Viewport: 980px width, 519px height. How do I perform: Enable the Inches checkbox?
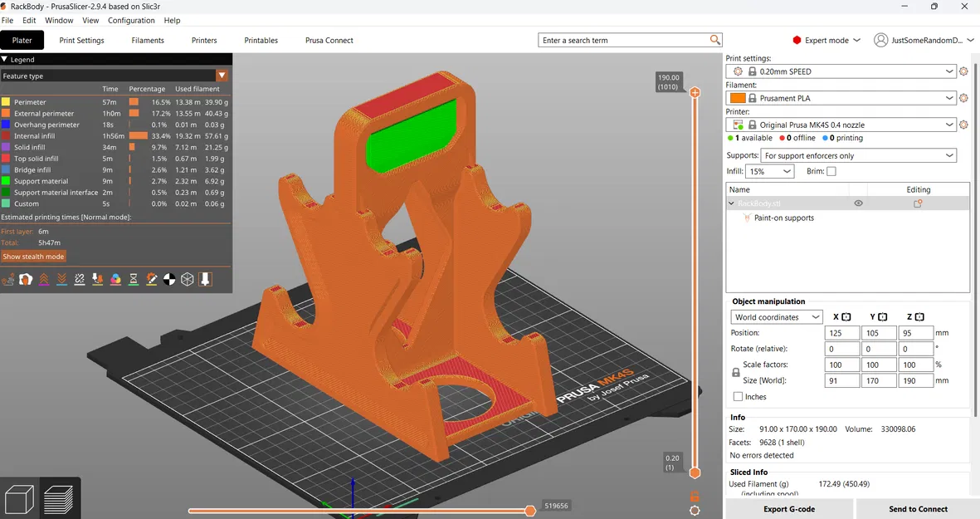coord(739,396)
